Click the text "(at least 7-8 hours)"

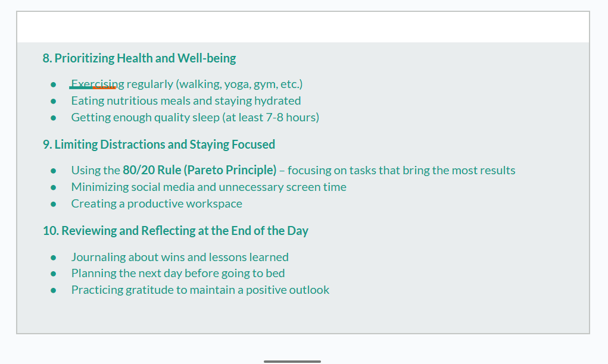(x=270, y=117)
